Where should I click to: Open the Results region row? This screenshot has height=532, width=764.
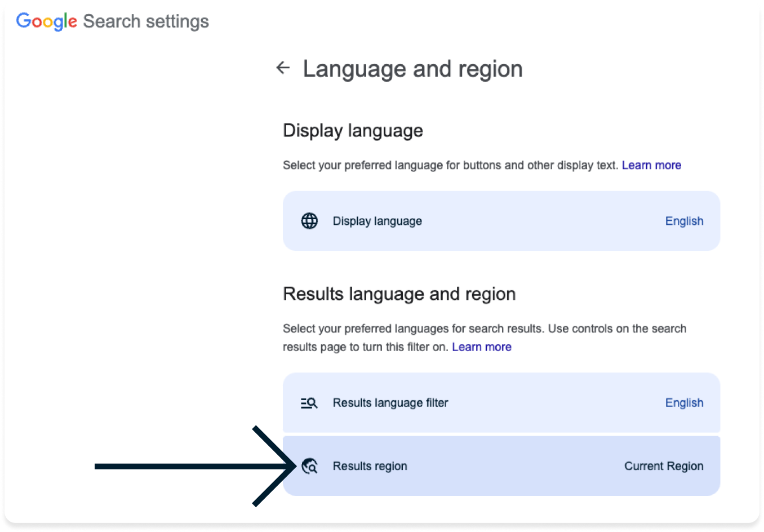[x=501, y=466]
